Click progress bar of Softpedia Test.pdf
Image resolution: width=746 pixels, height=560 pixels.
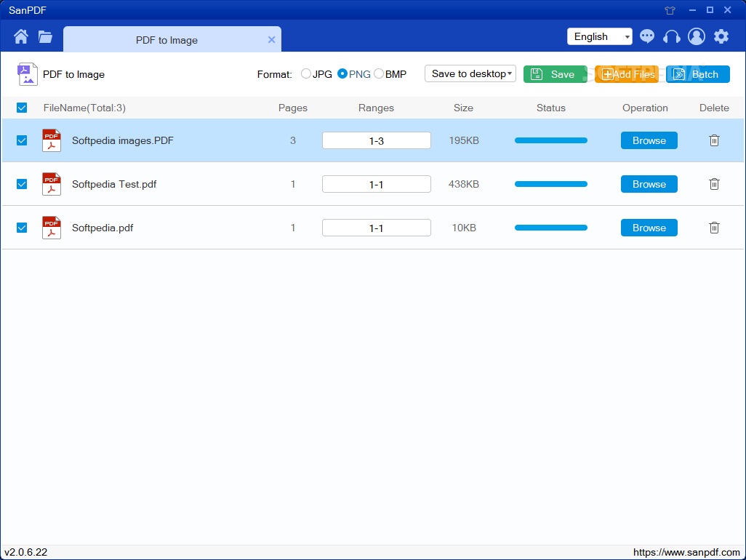(551, 184)
